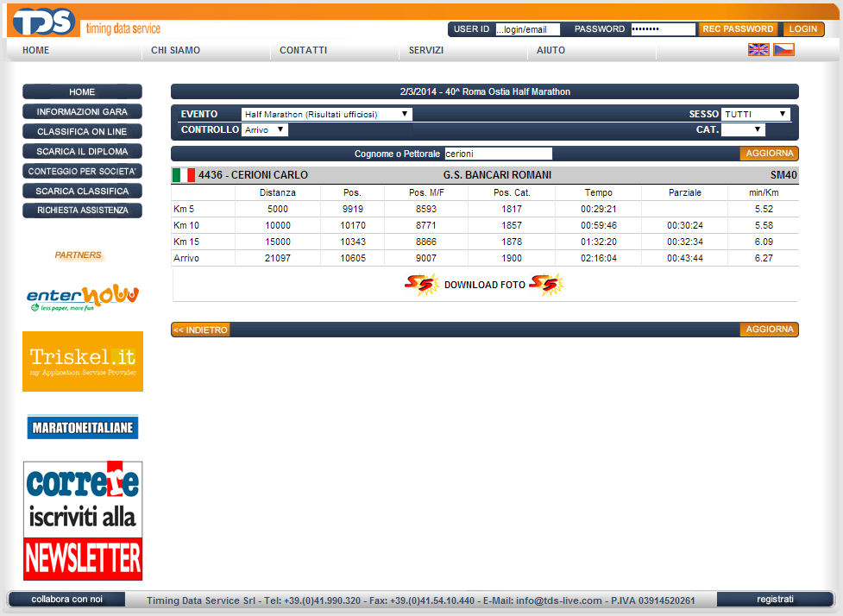Click the Correre newsletter banner
Viewport: 843px width, 616px height.
pyautogui.click(x=83, y=520)
